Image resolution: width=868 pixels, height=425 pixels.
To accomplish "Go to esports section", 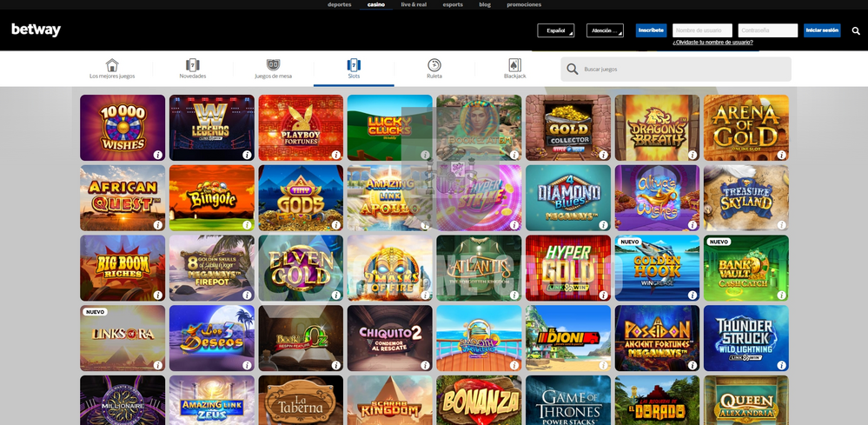I will 453,4.
